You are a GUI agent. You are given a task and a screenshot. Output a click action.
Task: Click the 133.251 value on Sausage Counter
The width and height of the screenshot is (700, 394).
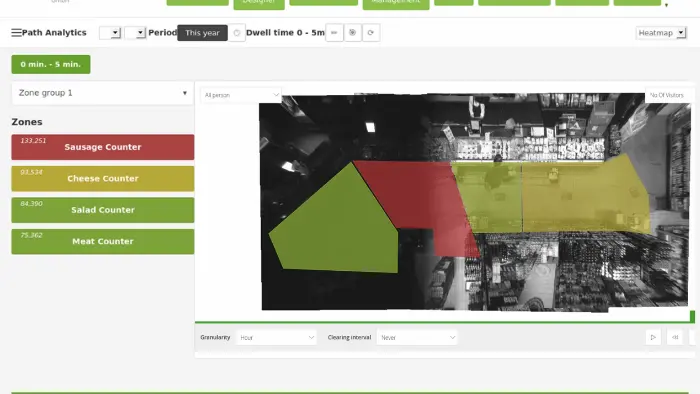(x=33, y=141)
